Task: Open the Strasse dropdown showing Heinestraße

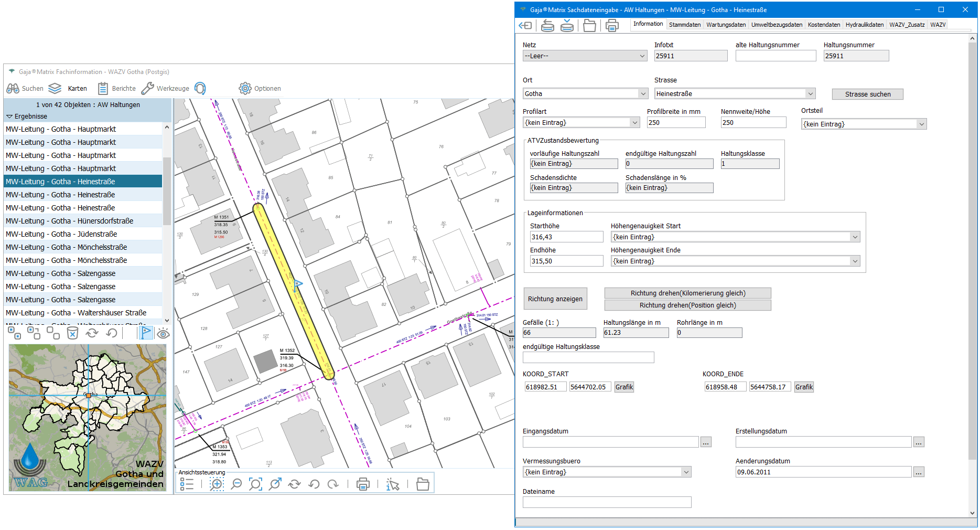Action: pos(811,94)
